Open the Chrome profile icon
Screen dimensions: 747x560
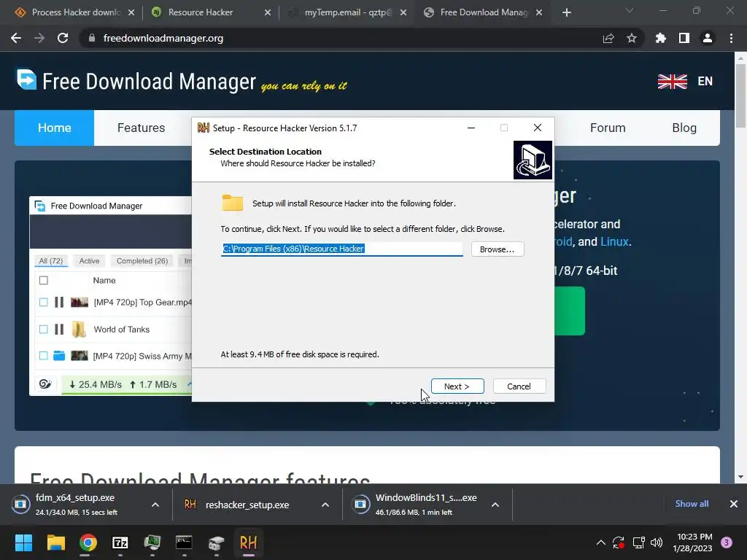(x=708, y=38)
